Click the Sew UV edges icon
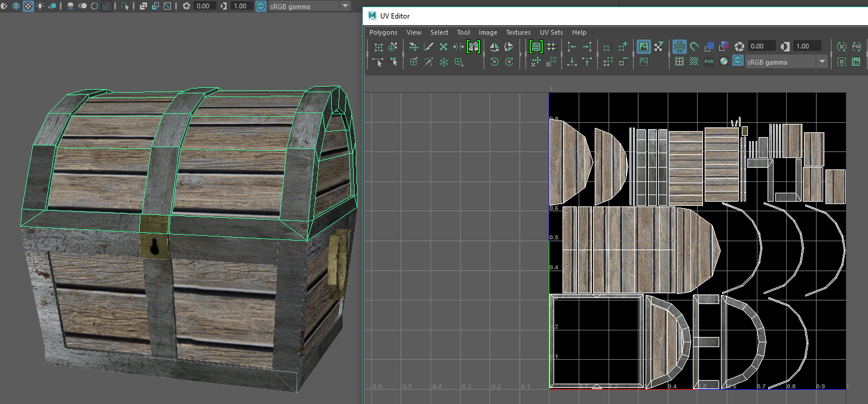The height and width of the screenshot is (404, 868). click(x=429, y=62)
